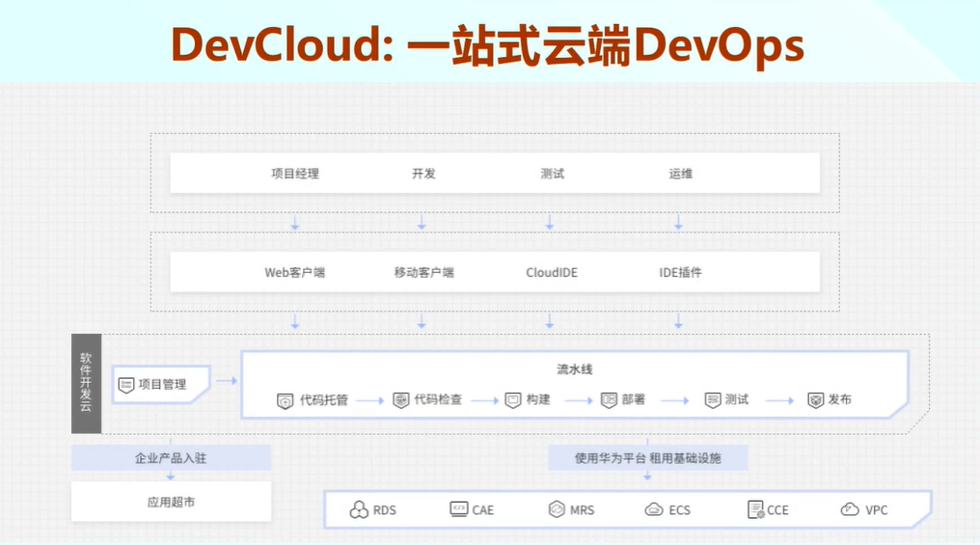This screenshot has height=545, width=980.
Task: Click the 构建 text
Action: tap(538, 399)
